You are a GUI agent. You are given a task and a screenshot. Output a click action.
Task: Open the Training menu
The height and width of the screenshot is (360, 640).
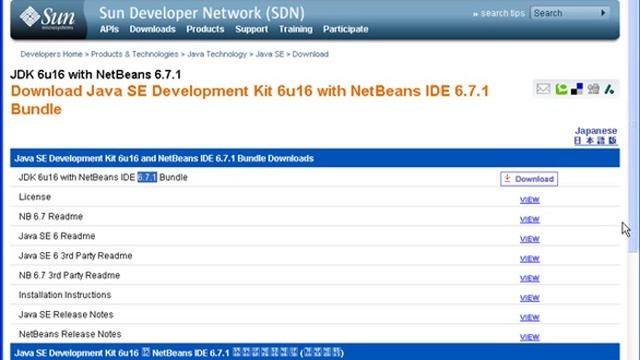(296, 29)
